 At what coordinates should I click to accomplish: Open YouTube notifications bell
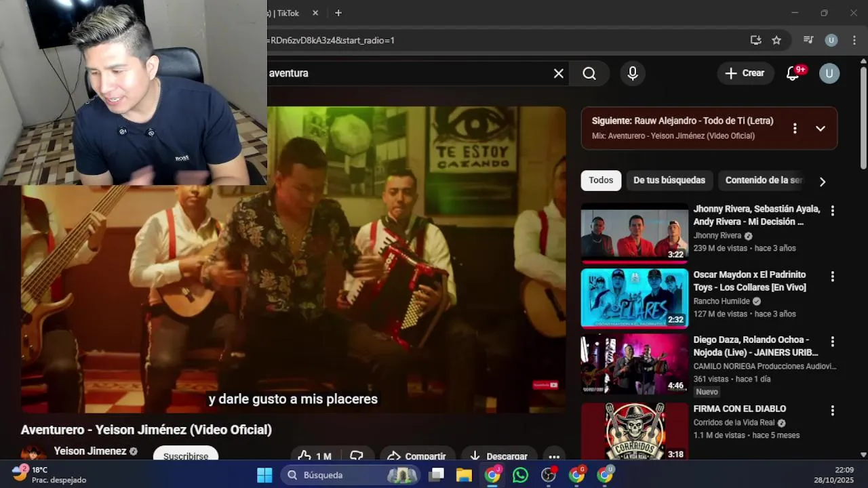793,73
